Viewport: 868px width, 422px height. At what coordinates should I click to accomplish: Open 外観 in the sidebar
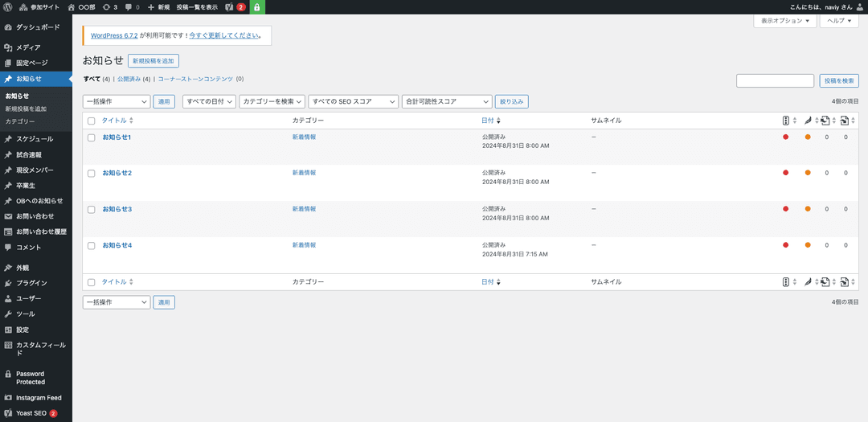coord(36,268)
